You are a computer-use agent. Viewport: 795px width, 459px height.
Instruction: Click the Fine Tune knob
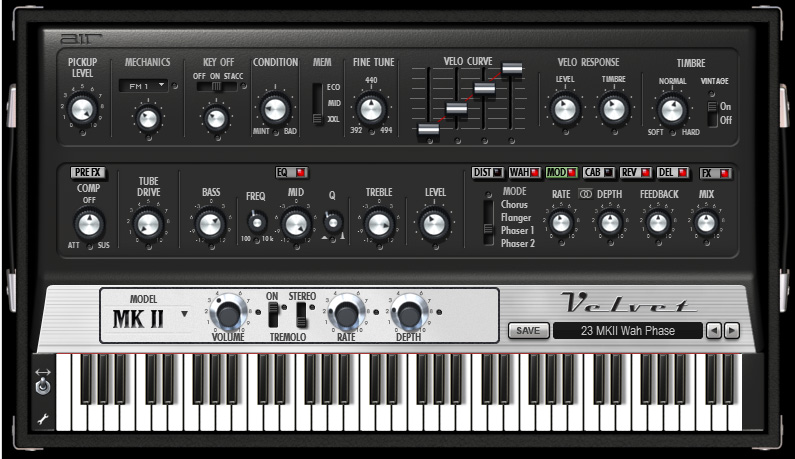tap(371, 108)
